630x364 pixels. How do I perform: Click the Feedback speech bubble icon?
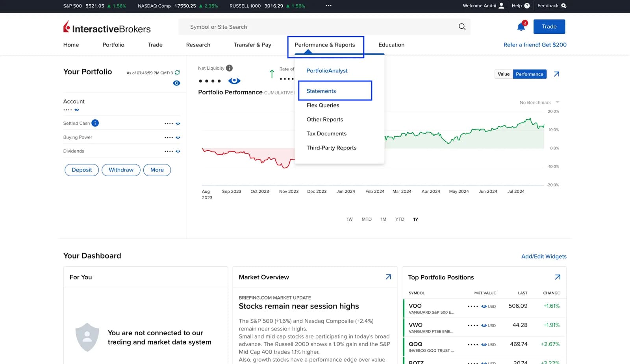tap(563, 6)
